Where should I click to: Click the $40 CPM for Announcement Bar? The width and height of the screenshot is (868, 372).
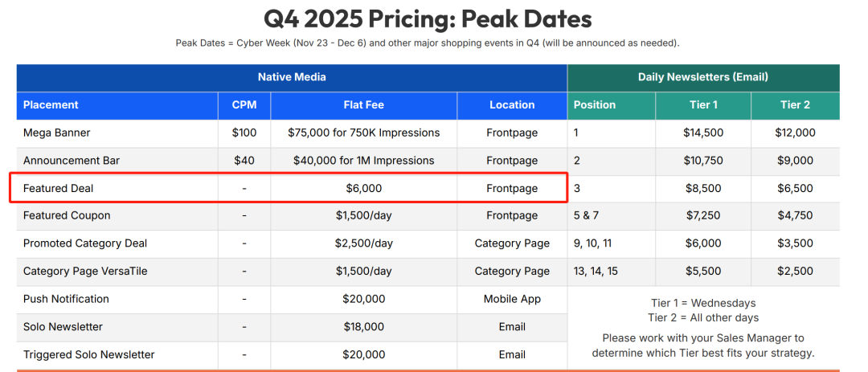coord(244,161)
